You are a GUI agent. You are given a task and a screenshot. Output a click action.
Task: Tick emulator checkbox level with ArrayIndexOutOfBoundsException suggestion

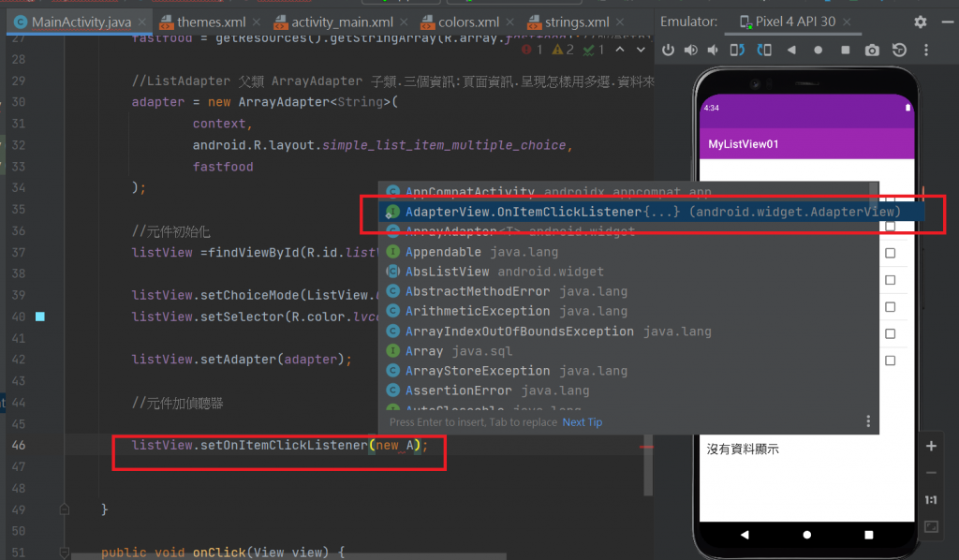tap(890, 333)
